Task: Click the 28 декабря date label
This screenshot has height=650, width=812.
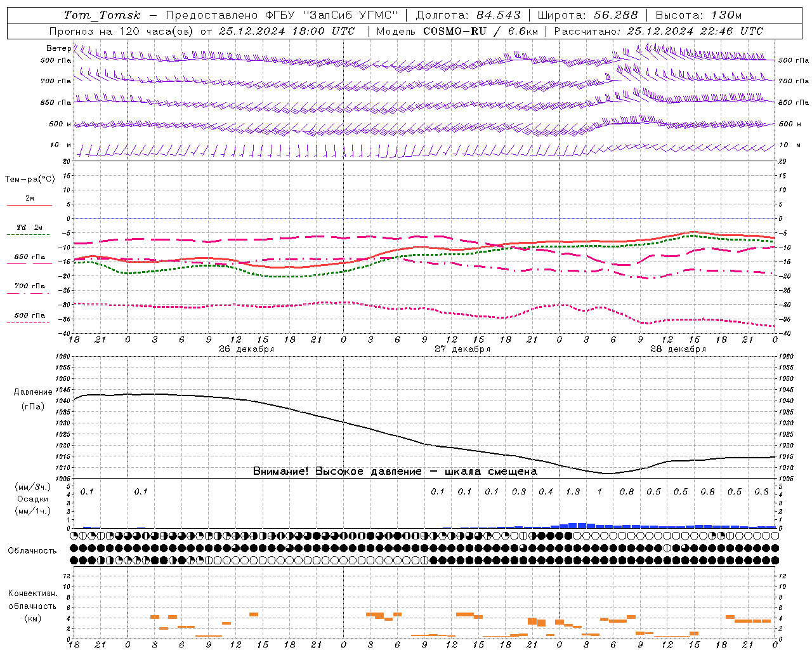Action: pyautogui.click(x=678, y=349)
